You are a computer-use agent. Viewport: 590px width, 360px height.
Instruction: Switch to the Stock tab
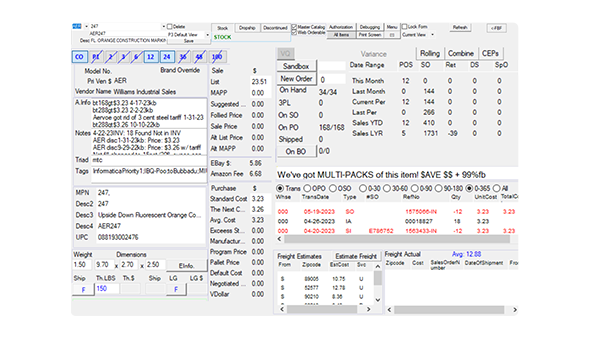[x=222, y=28]
